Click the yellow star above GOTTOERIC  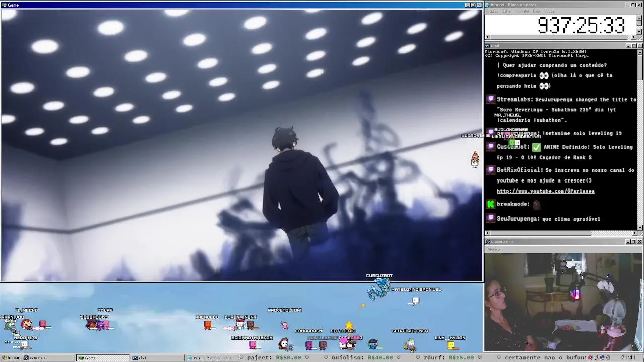[x=349, y=326]
